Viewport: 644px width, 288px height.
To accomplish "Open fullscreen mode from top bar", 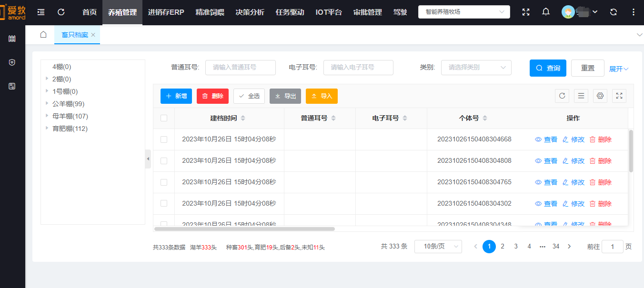I will (x=526, y=12).
